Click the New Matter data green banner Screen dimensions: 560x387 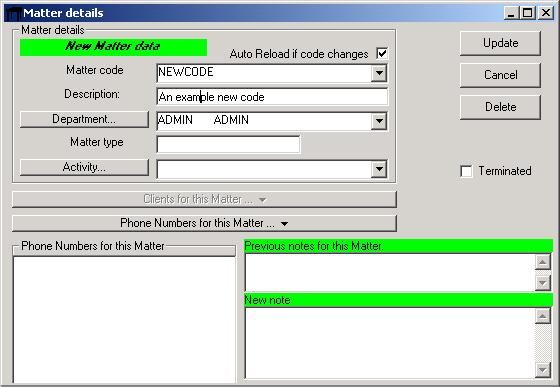pyautogui.click(x=113, y=47)
